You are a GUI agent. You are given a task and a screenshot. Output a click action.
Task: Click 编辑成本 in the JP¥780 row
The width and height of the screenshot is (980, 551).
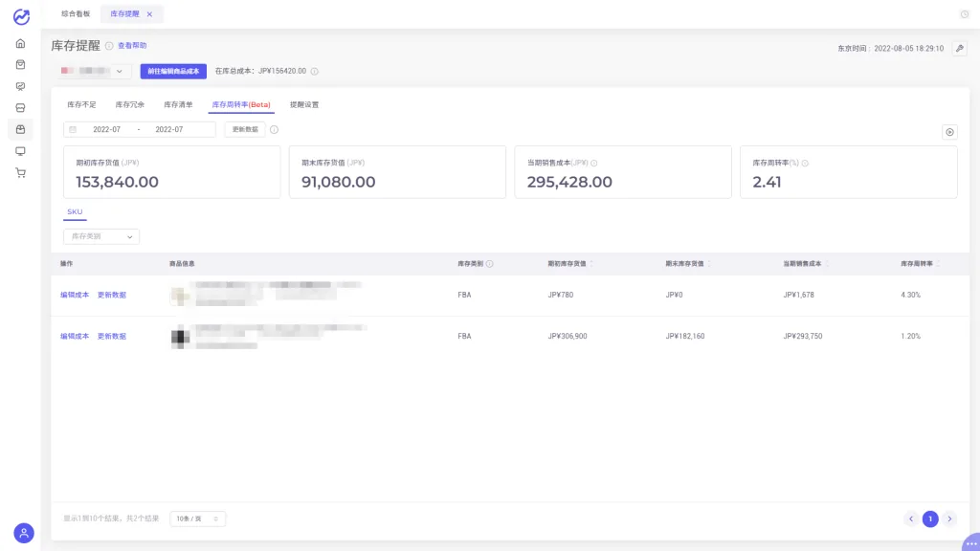75,295
